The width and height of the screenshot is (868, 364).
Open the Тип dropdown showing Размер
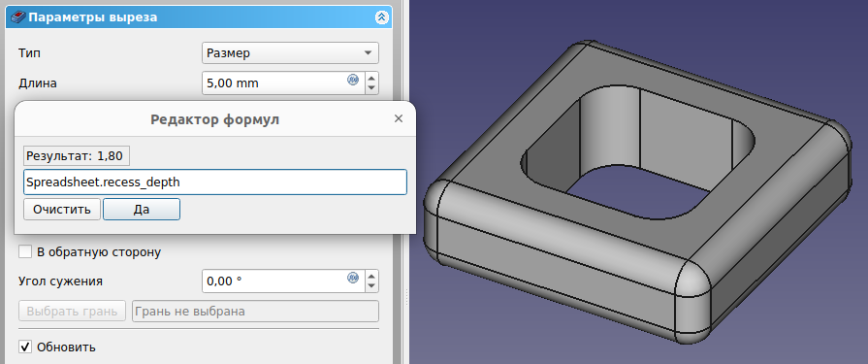[x=290, y=53]
